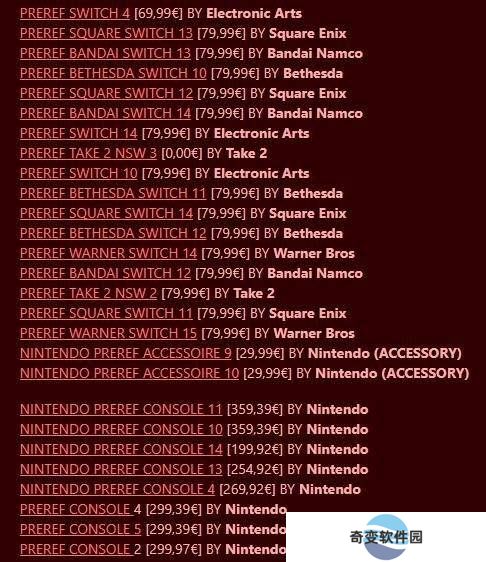This screenshot has width=486, height=562.
Task: Open PREREF WARNER SWITCH 14 listing
Action: tap(108, 253)
